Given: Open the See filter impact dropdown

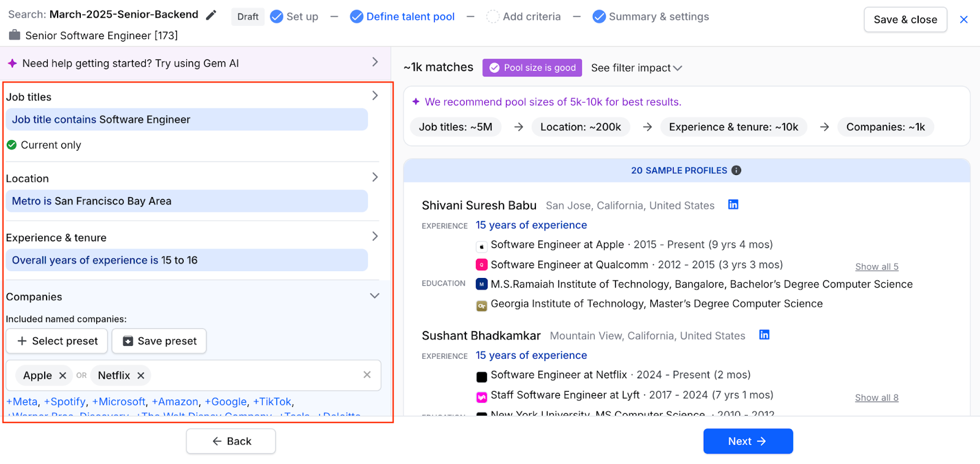Looking at the screenshot, I should click(x=636, y=68).
